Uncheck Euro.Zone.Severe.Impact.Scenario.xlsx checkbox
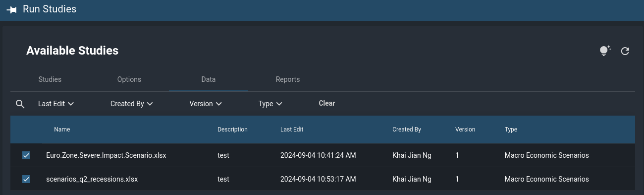This screenshot has height=195, width=644. click(26, 155)
